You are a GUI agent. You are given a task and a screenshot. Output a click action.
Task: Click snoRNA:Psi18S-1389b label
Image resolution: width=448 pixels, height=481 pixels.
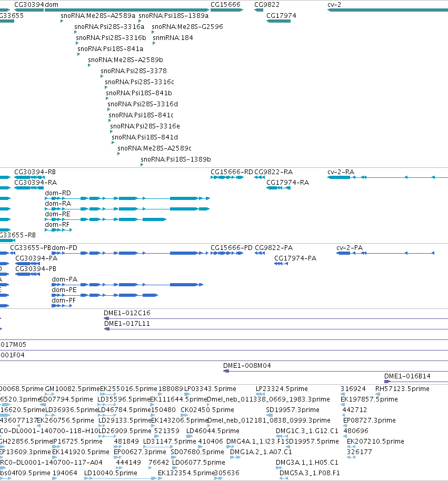[176, 159]
